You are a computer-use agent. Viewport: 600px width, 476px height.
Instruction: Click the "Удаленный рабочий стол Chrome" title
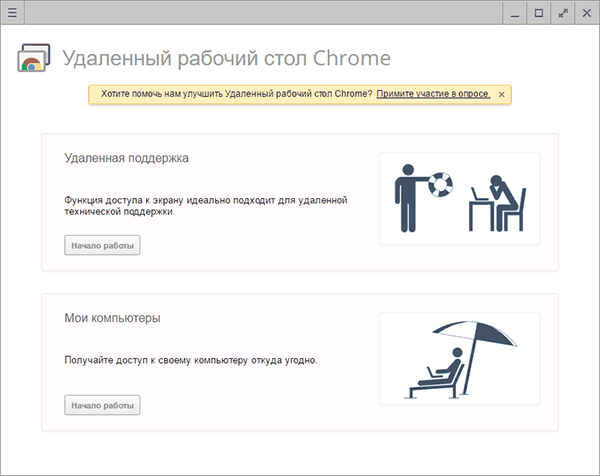click(226, 58)
